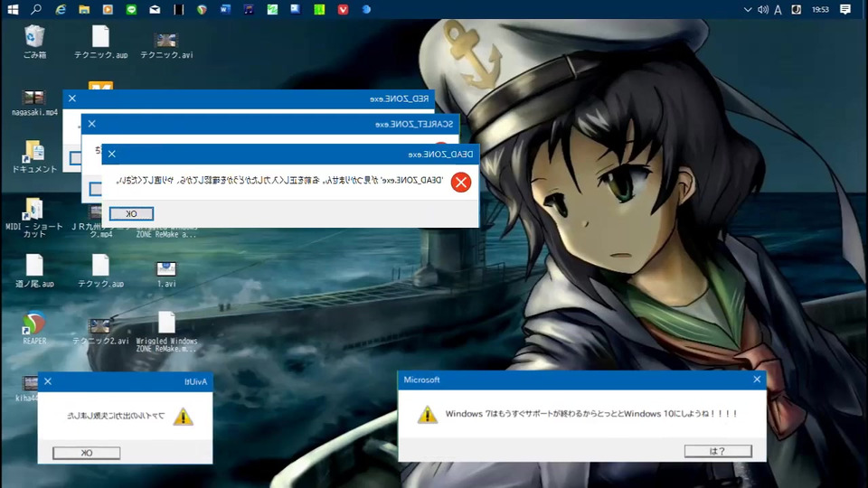Click OK in the AviUtl warning dialog
The image size is (868, 488).
[87, 453]
